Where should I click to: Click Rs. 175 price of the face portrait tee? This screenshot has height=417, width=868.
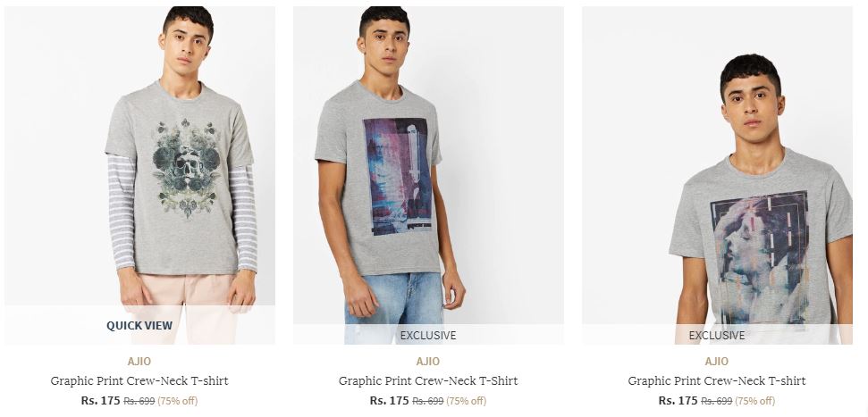[678, 400]
